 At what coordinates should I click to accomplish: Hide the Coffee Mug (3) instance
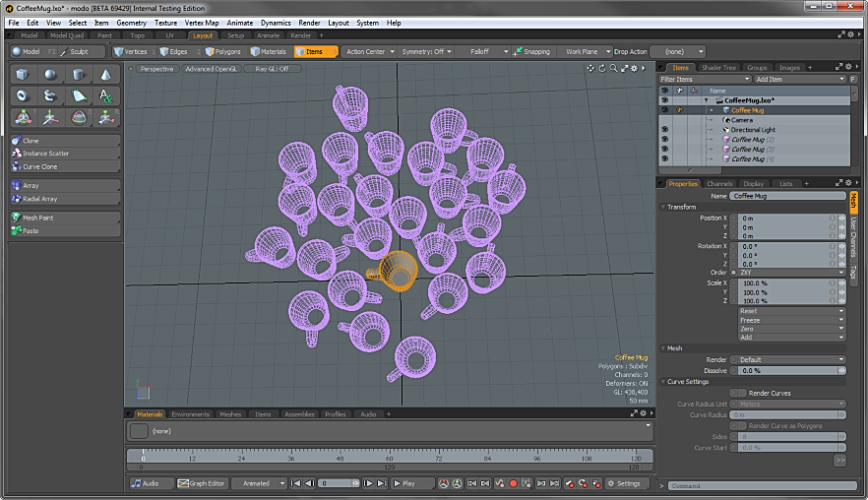(665, 149)
